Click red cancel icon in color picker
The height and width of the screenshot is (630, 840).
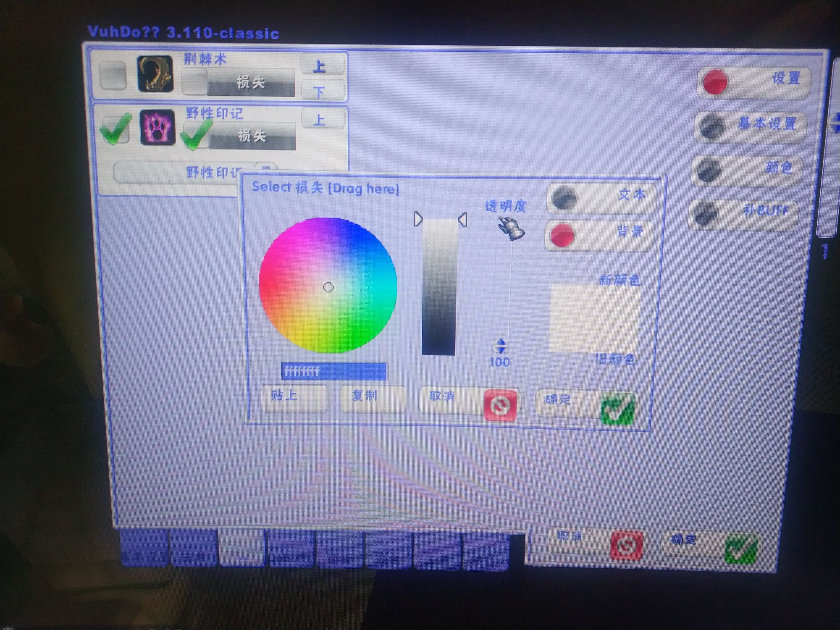(500, 405)
